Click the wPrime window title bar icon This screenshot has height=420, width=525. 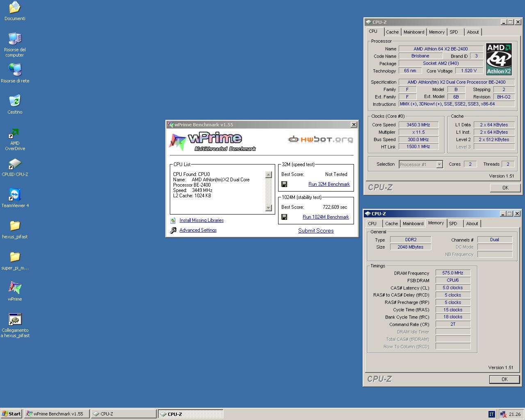tap(170, 125)
